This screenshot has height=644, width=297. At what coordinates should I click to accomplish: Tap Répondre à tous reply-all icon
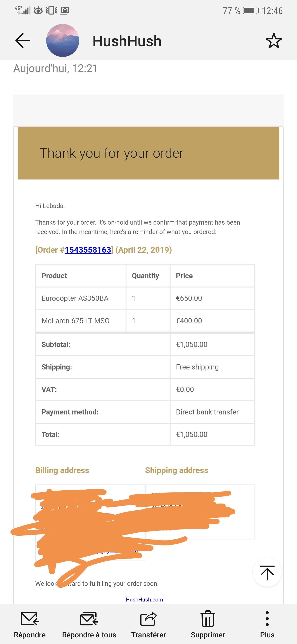(89, 619)
